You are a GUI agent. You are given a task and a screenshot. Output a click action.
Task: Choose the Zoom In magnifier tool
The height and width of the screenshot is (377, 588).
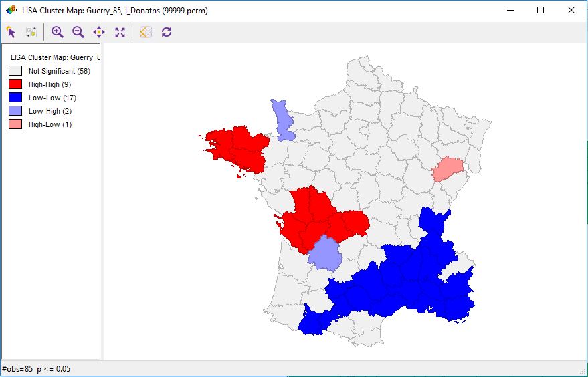pos(58,32)
